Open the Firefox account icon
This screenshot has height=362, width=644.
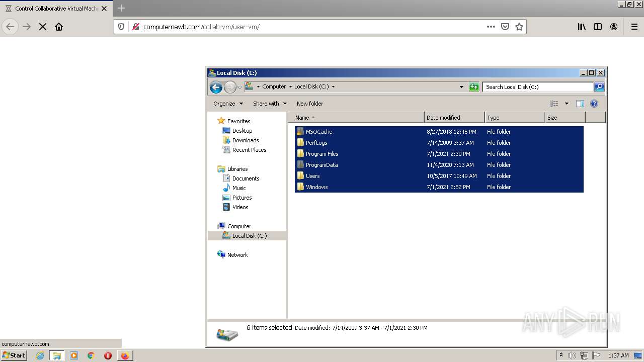click(614, 27)
